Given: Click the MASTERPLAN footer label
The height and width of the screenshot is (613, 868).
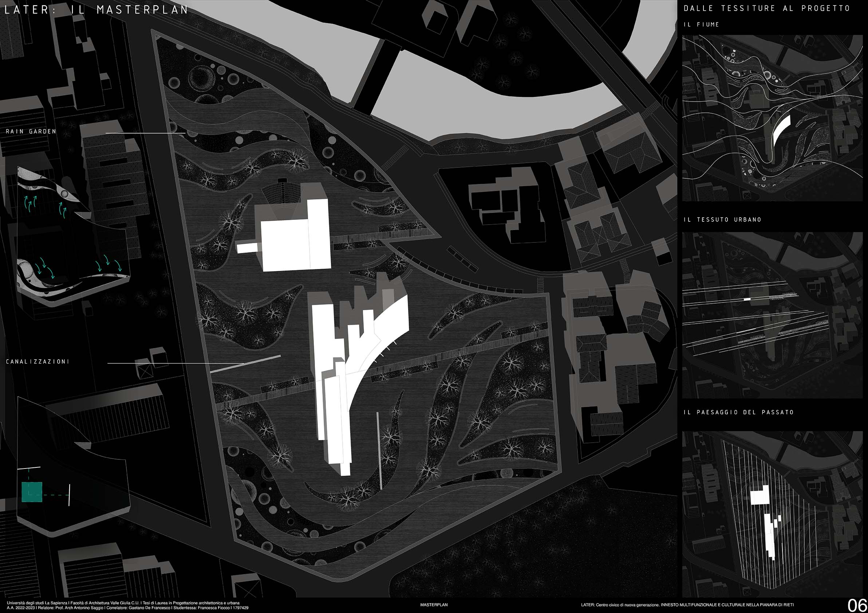Looking at the screenshot, I should [434, 605].
